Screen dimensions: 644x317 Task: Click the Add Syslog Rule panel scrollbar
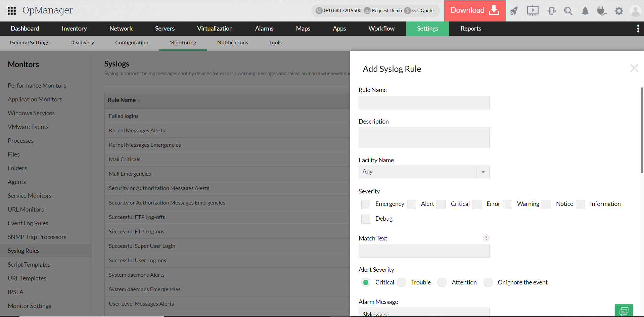pos(642,130)
